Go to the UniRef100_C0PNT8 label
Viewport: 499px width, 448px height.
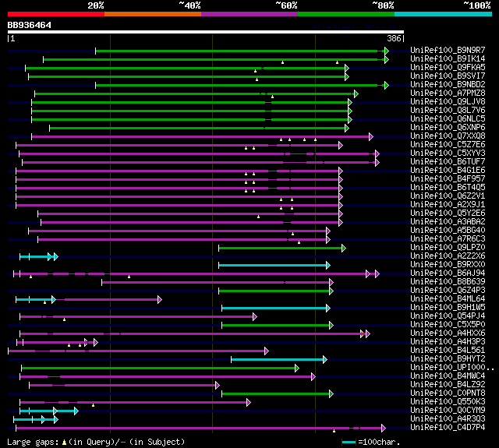click(x=448, y=393)
